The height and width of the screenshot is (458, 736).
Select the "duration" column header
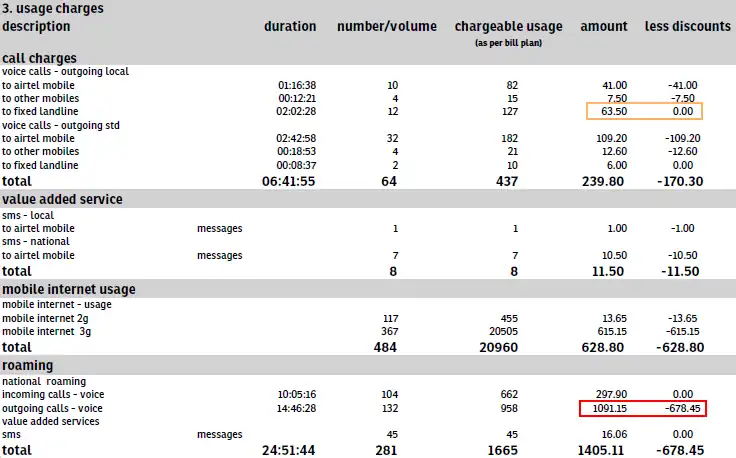click(290, 26)
